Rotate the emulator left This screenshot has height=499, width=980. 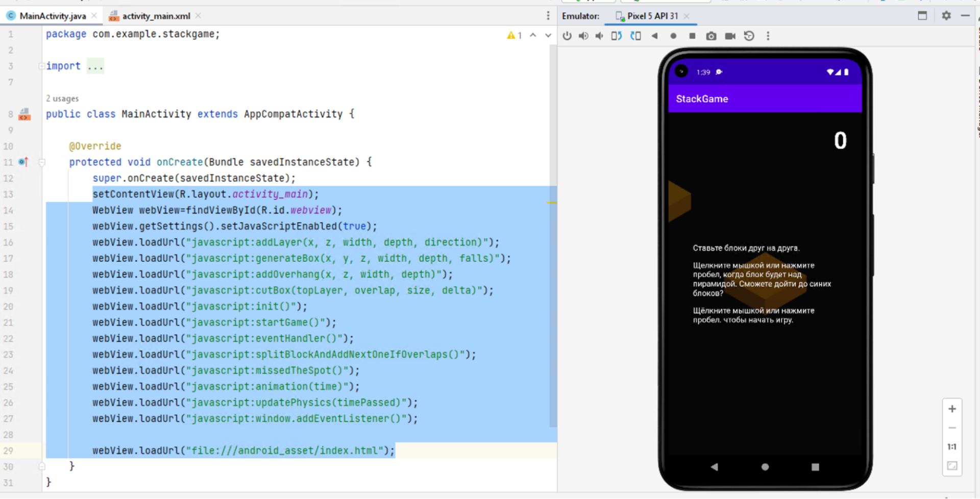(617, 36)
